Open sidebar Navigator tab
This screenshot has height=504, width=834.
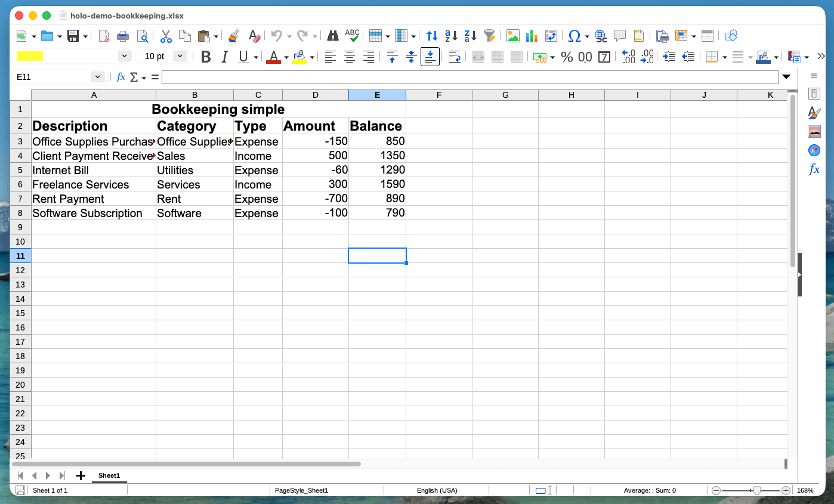814,150
